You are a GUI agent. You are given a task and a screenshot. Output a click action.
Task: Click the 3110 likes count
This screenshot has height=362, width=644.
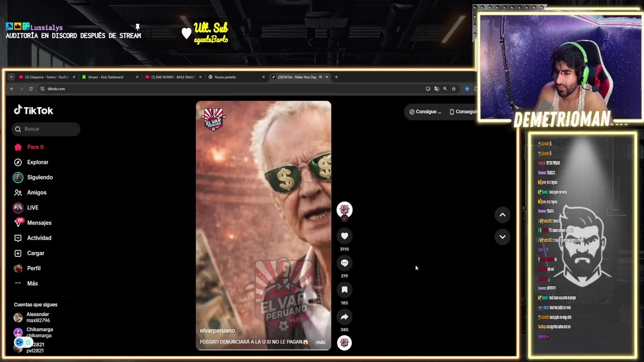coord(344,249)
